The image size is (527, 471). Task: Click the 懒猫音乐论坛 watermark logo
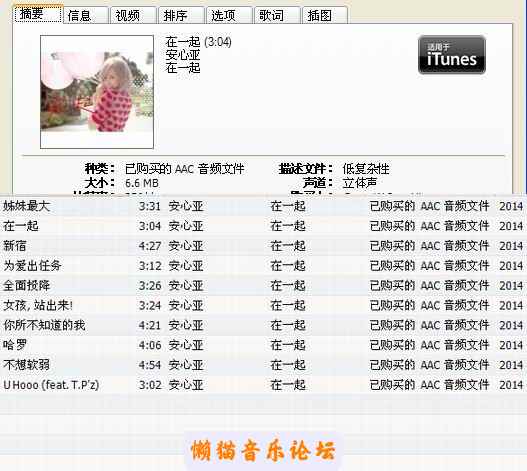(x=263, y=450)
